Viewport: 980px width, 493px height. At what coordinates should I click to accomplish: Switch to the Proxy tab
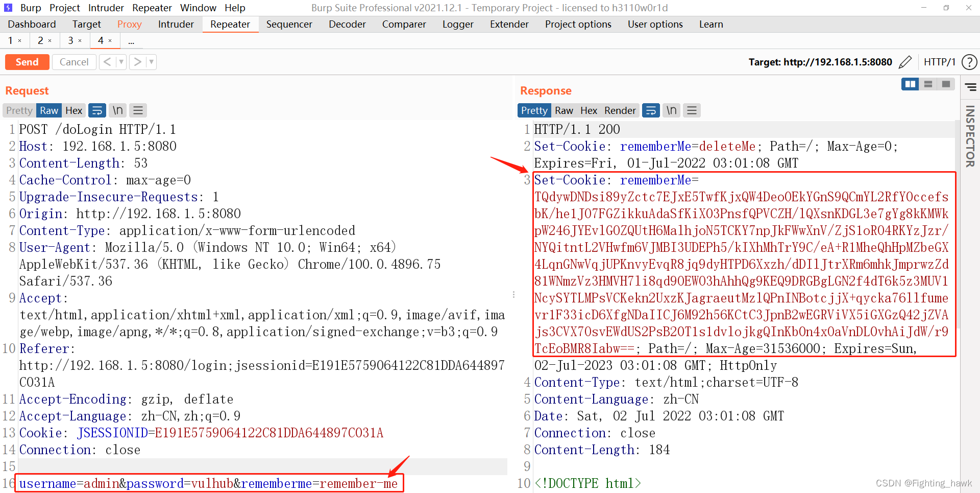(x=129, y=24)
